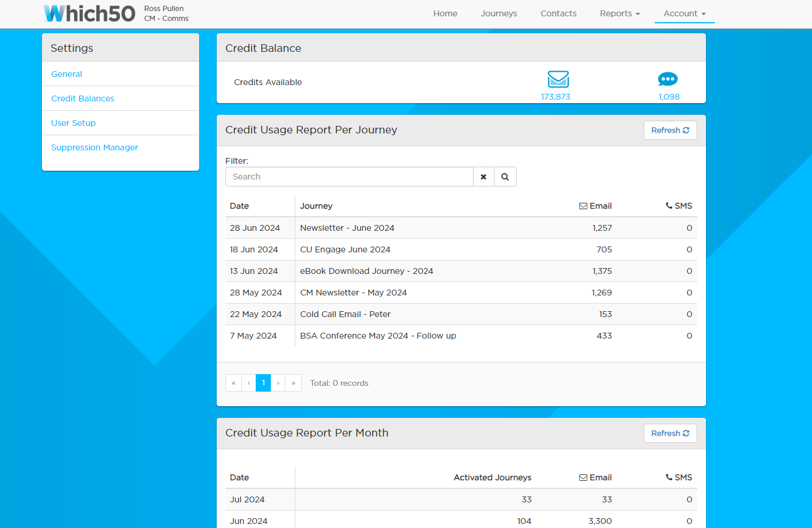Click Journey column header
The width and height of the screenshot is (812, 528).
pos(316,206)
